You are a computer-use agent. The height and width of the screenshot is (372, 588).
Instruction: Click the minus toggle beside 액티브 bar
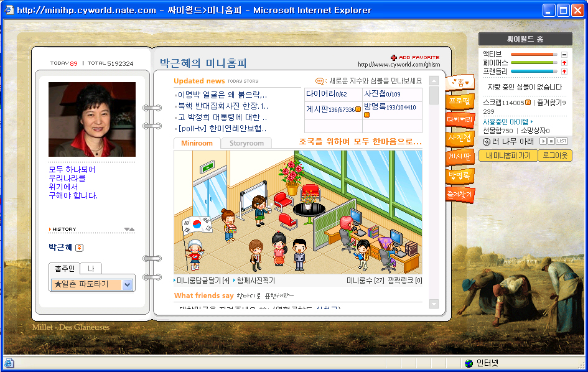(564, 55)
